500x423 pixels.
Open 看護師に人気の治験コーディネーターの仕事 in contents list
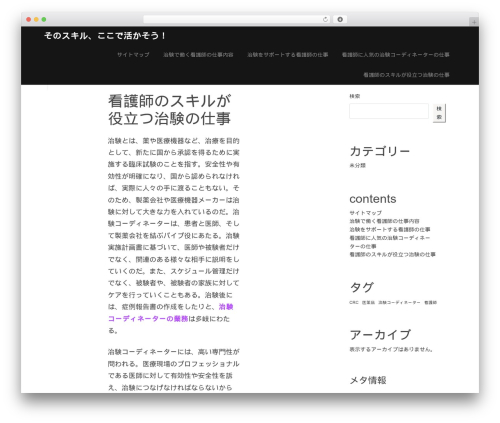point(390,242)
